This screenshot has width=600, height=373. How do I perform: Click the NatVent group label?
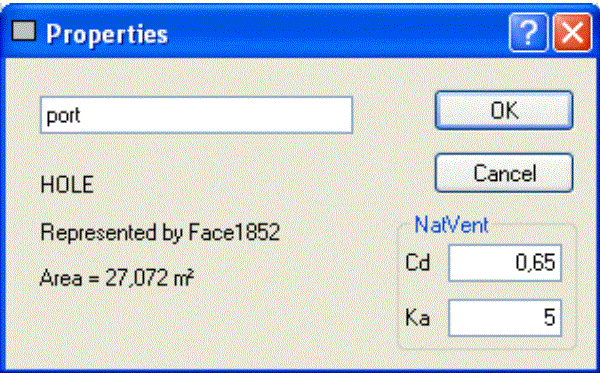point(451,225)
